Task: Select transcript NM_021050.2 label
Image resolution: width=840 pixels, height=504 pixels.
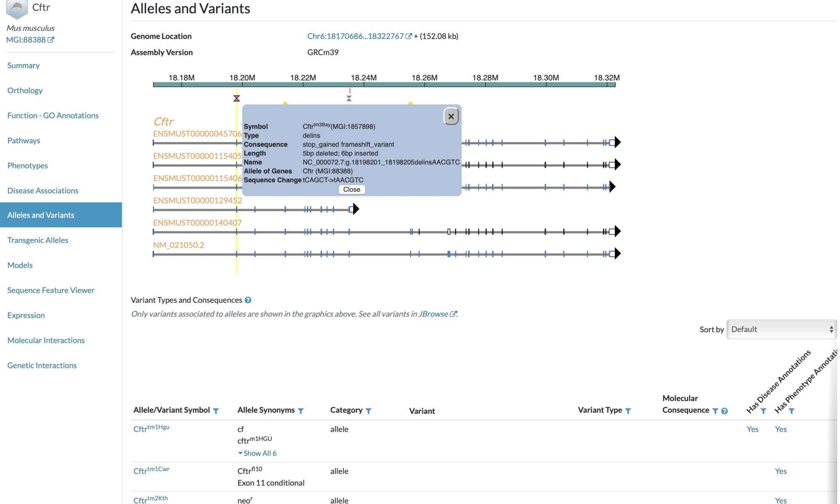Action: point(178,245)
